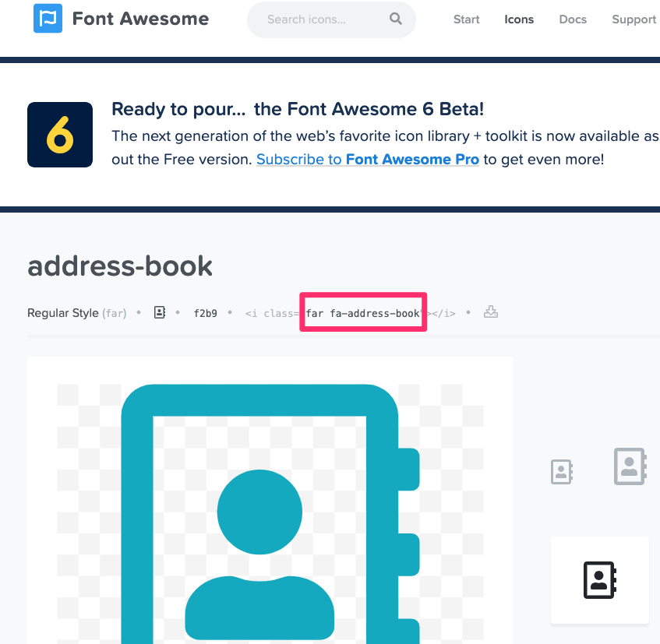Select the medium gray address-book size preview

pos(630,466)
